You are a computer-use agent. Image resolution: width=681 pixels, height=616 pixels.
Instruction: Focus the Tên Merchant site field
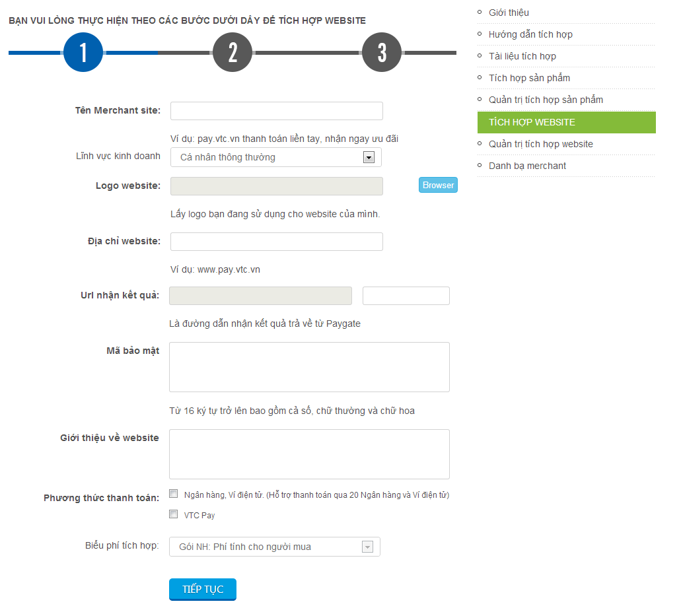click(x=277, y=111)
